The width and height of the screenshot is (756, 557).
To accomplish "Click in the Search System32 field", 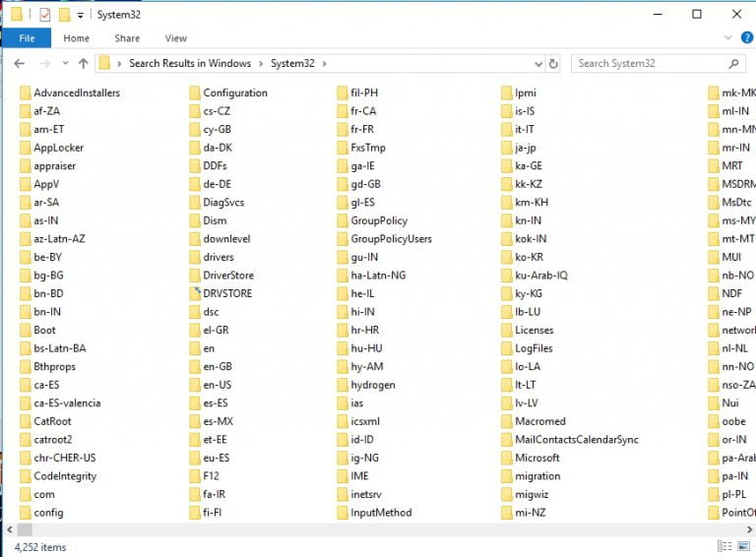I will pyautogui.click(x=660, y=64).
